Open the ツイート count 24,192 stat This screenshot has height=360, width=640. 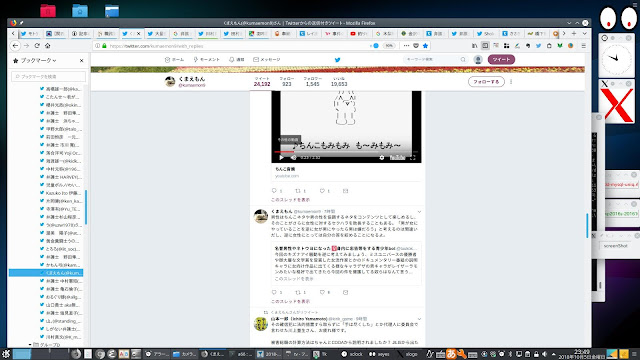pyautogui.click(x=262, y=82)
